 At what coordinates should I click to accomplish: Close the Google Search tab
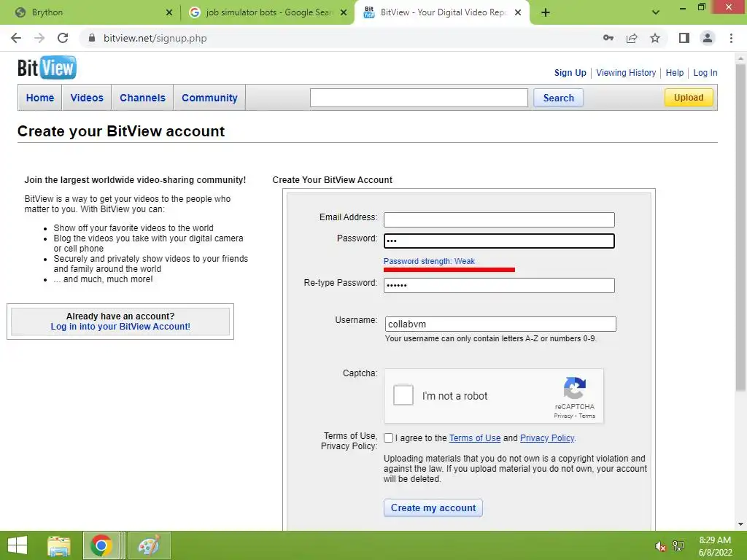344,12
